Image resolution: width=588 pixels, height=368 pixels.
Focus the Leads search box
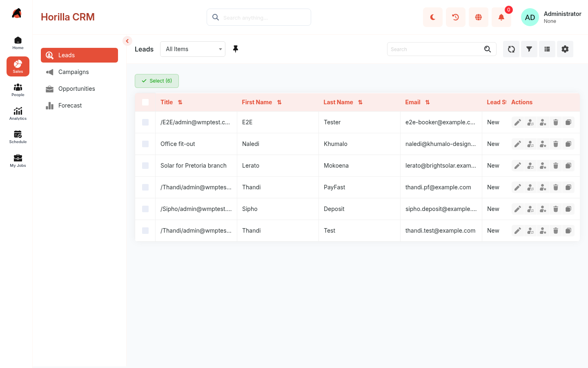tap(441, 49)
